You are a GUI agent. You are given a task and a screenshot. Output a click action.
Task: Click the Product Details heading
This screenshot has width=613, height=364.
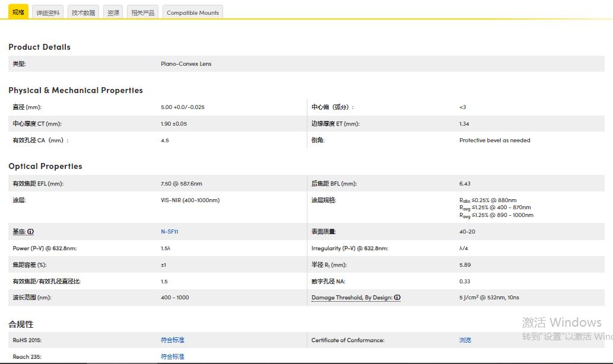[39, 47]
